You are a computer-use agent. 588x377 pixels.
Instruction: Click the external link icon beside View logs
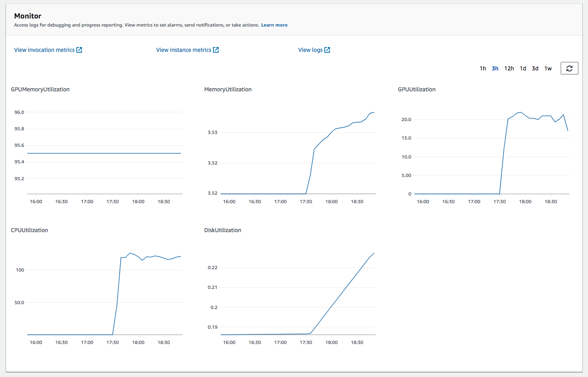click(x=327, y=49)
